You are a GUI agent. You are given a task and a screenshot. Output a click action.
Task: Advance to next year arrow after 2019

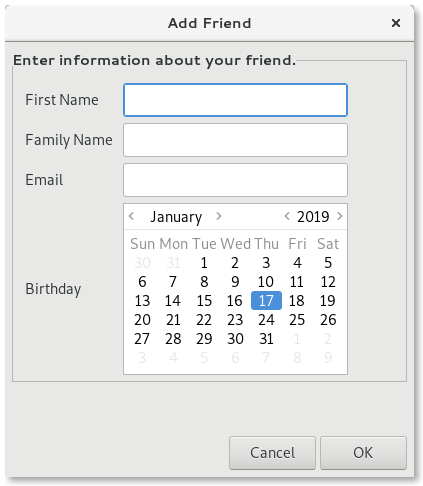(x=340, y=216)
